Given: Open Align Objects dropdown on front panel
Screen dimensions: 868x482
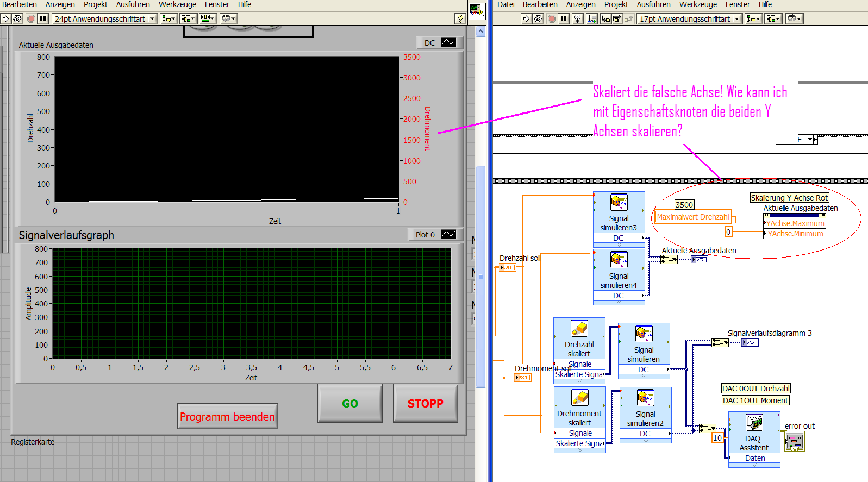Looking at the screenshot, I should pos(168,18).
